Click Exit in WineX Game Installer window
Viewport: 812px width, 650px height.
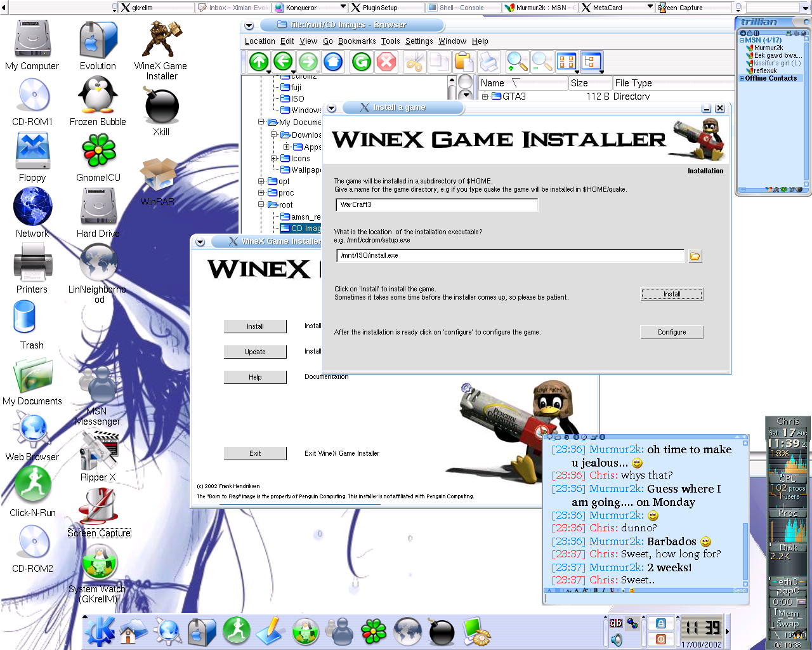tap(255, 453)
